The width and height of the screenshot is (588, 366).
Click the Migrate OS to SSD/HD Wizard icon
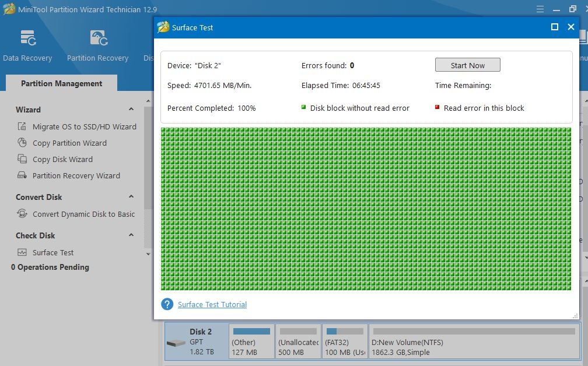click(22, 126)
